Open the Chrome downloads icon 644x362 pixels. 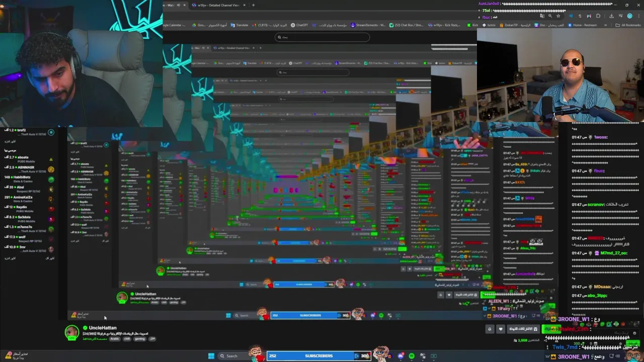click(x=611, y=16)
